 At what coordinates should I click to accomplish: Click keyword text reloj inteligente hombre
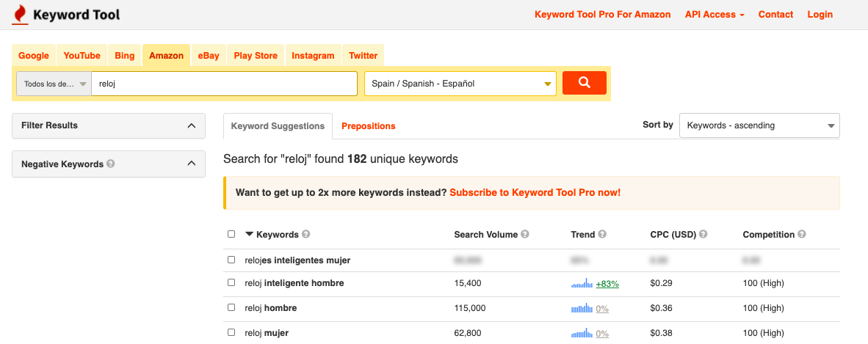tap(294, 283)
